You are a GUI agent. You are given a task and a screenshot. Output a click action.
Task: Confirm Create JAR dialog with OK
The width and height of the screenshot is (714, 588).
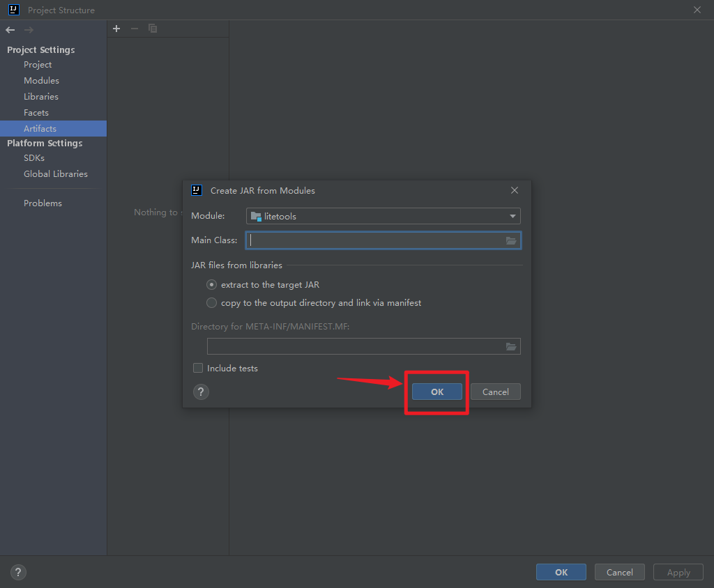pyautogui.click(x=437, y=392)
